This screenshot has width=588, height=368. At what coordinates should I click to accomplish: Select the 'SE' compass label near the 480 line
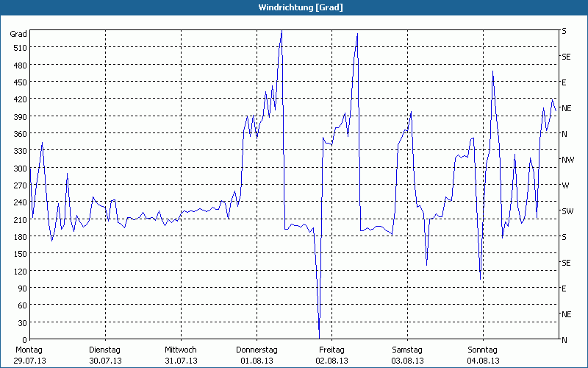566,57
